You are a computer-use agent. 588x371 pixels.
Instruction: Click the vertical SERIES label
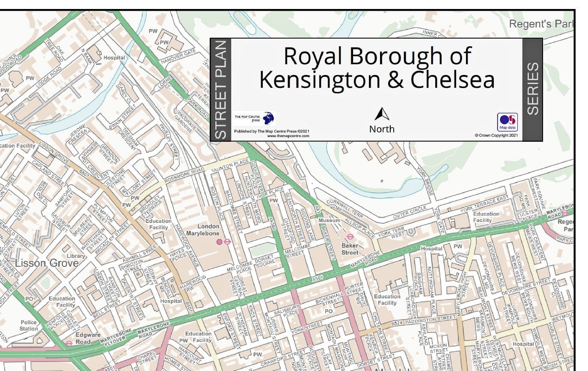[532, 89]
